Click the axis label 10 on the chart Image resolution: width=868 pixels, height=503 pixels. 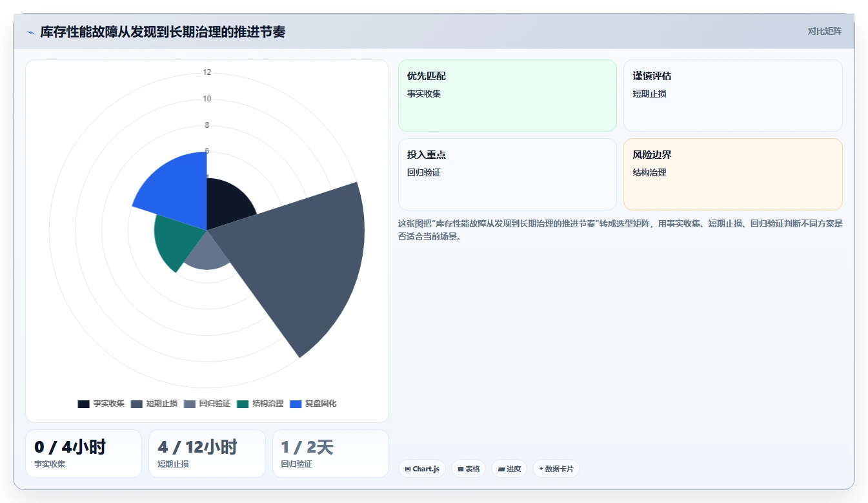(x=207, y=99)
